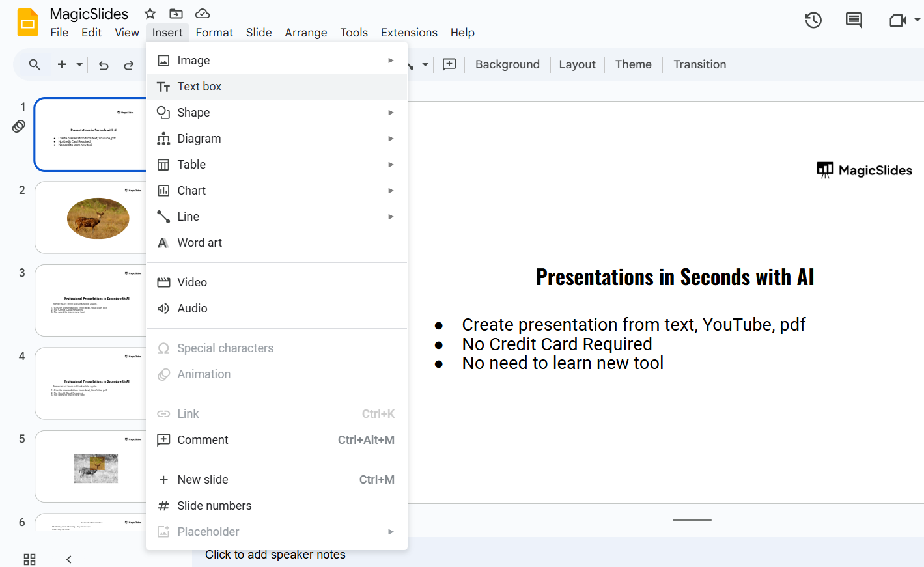
Task: Click the speaker notes field
Action: click(275, 555)
